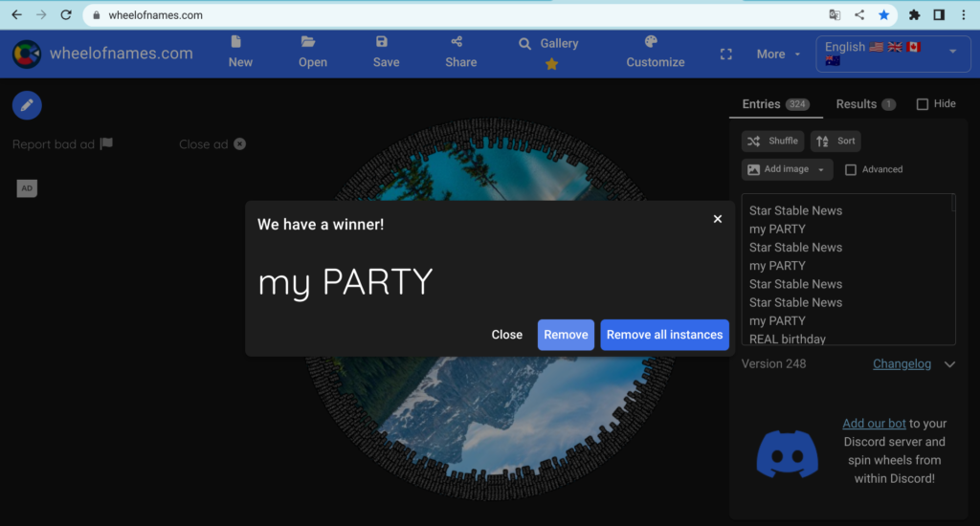Viewport: 980px width, 526px height.
Task: Click the Remove all instances button
Action: pyautogui.click(x=664, y=335)
